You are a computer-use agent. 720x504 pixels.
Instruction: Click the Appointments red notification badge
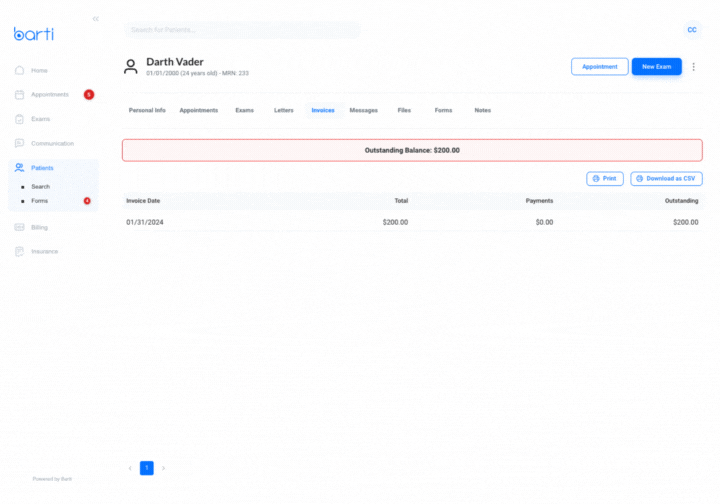(89, 95)
